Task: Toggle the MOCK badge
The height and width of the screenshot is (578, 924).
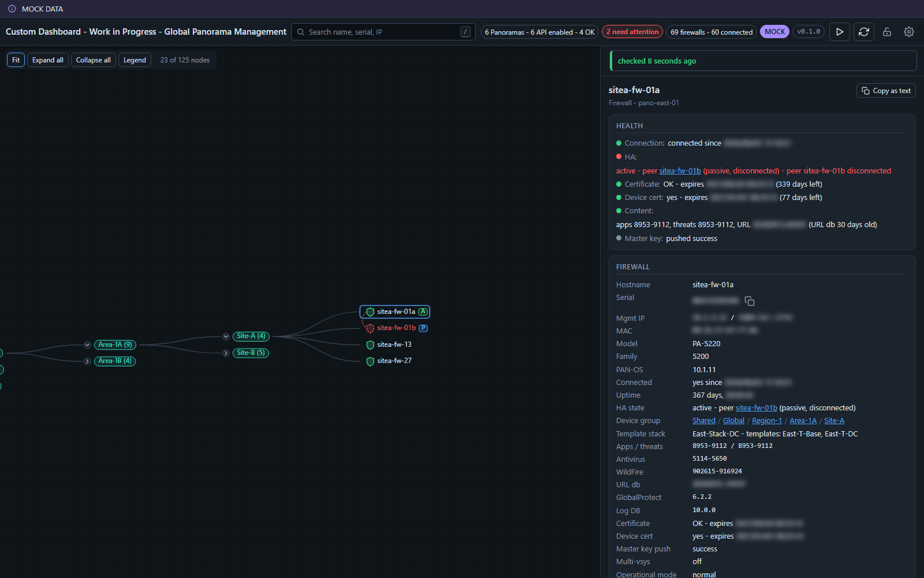Action: 775,32
